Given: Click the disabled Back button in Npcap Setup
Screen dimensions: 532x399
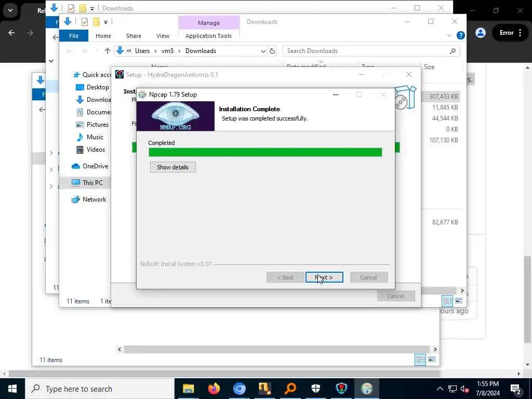Looking at the screenshot, I should pyautogui.click(x=285, y=277).
